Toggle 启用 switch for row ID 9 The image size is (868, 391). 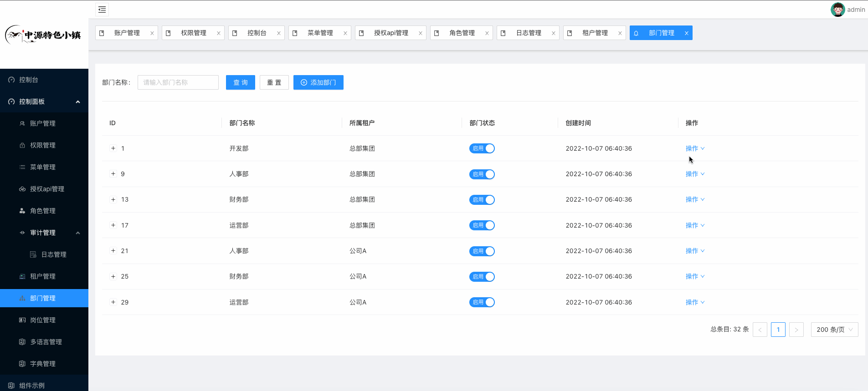(482, 174)
